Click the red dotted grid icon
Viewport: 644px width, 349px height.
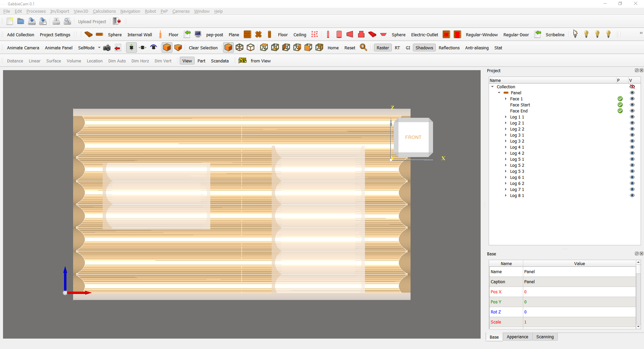[314, 35]
